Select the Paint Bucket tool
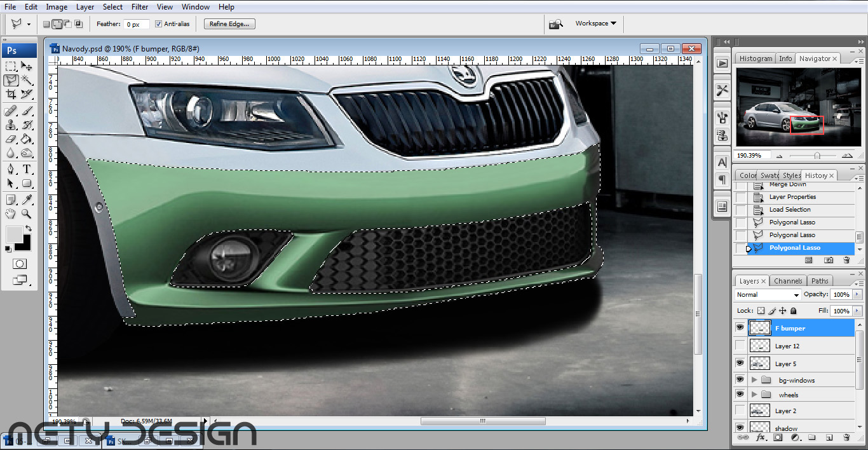The image size is (868, 450). (27, 139)
